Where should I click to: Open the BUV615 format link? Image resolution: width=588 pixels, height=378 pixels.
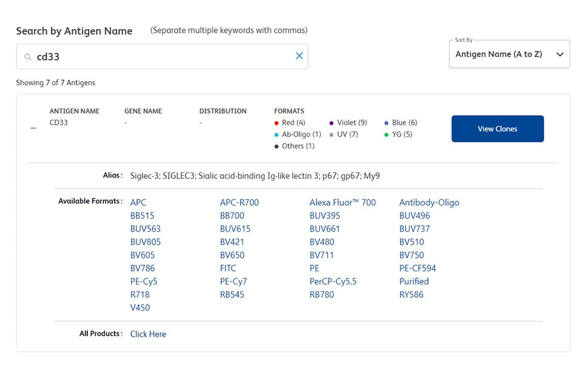pos(235,229)
